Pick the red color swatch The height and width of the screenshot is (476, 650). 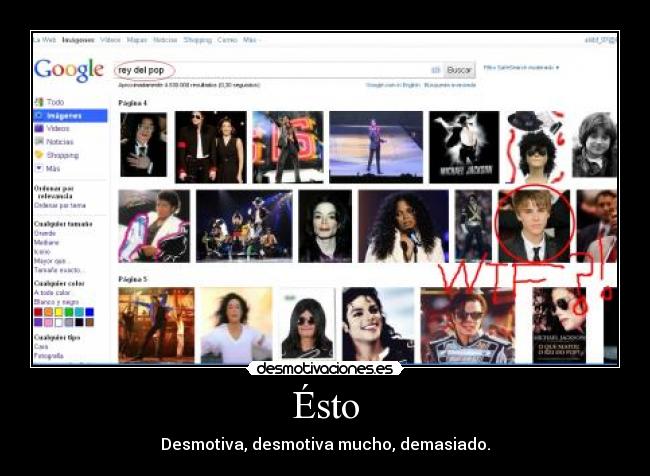(38, 312)
